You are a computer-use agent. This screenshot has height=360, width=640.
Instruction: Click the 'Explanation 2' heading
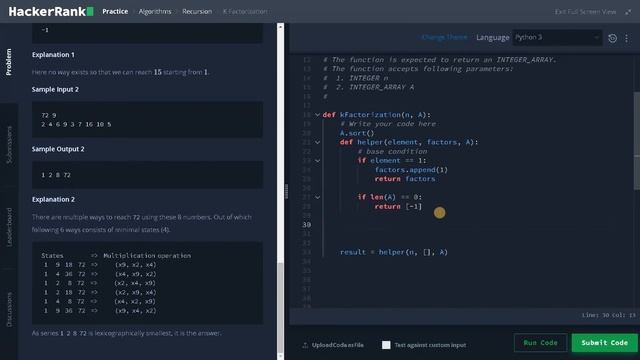point(53,199)
